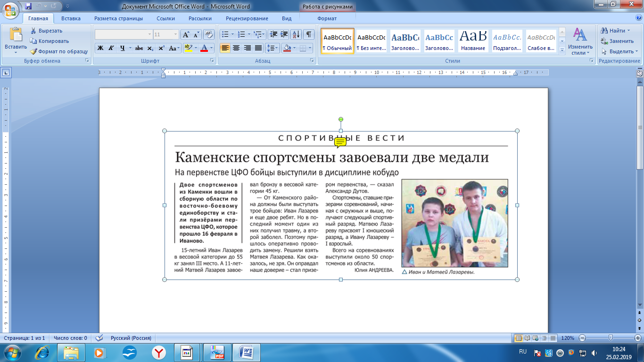Click the bulleted list icon
The height and width of the screenshot is (362, 644).
[225, 34]
